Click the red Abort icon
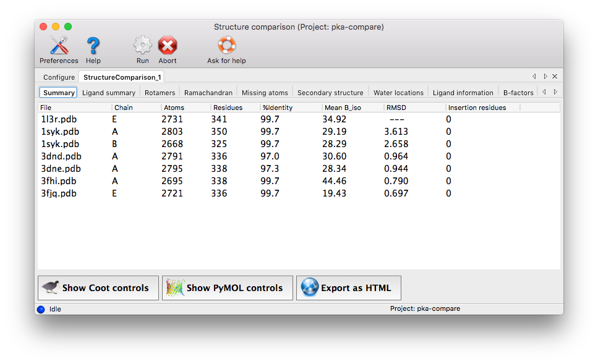 coord(168,46)
